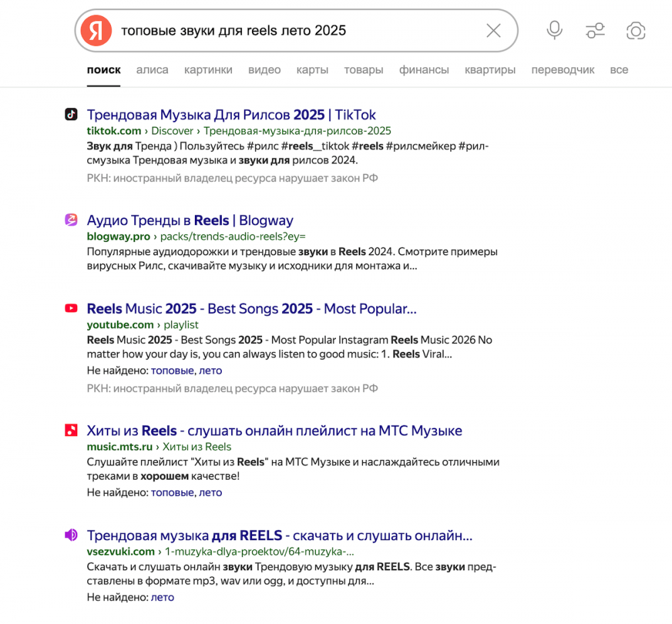Open image search via the camera icon
Image resolution: width=672 pixels, height=624 pixels.
[x=636, y=30]
